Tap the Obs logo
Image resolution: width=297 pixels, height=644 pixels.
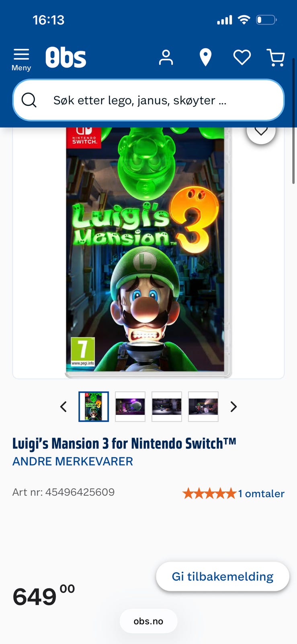tap(66, 57)
